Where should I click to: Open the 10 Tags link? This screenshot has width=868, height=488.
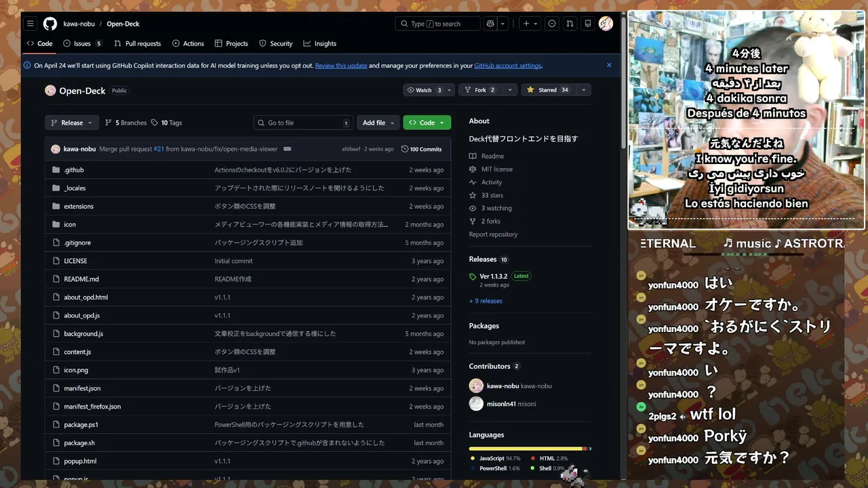pyautogui.click(x=167, y=123)
